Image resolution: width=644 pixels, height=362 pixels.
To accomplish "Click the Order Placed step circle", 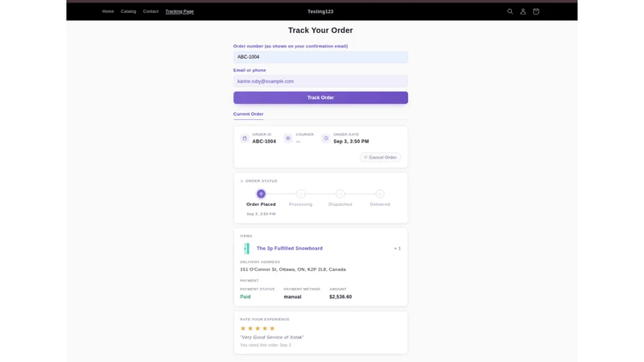I will 261,194.
